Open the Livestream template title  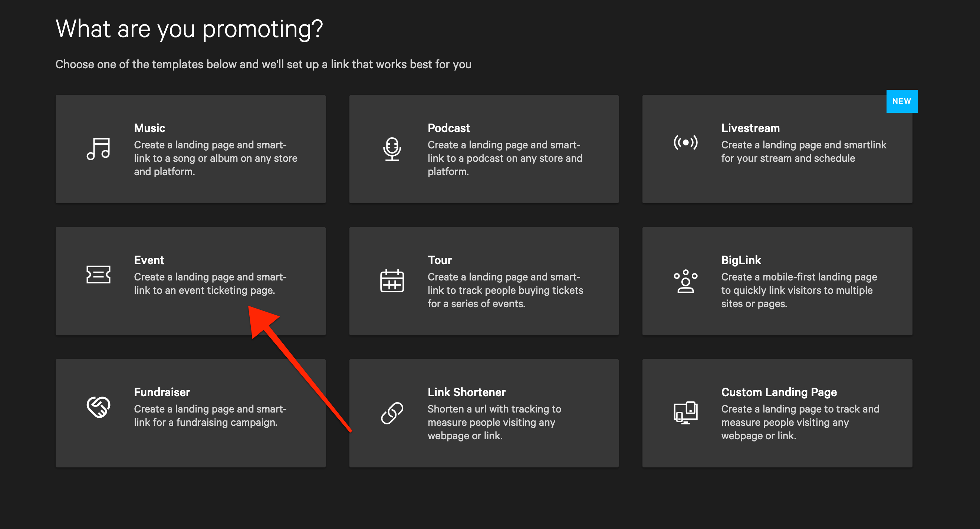click(750, 128)
